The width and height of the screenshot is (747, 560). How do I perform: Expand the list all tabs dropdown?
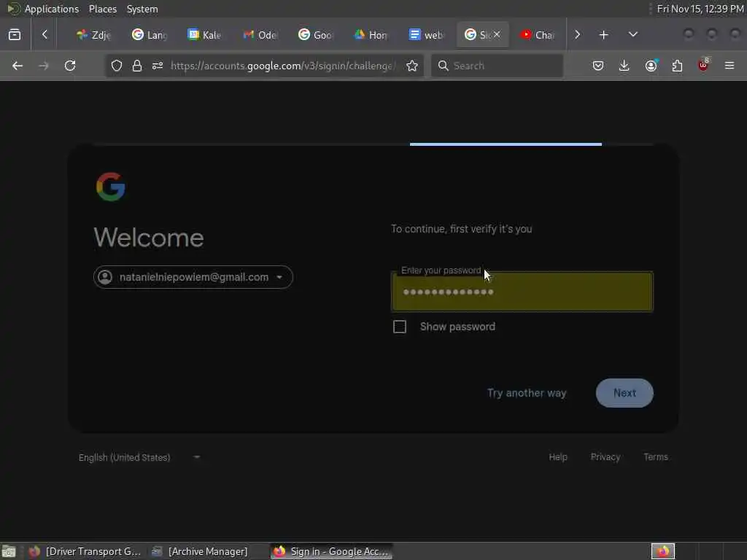pyautogui.click(x=632, y=34)
